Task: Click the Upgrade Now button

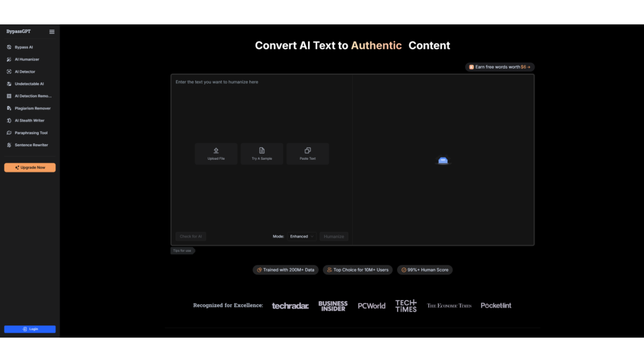Action: point(30,168)
